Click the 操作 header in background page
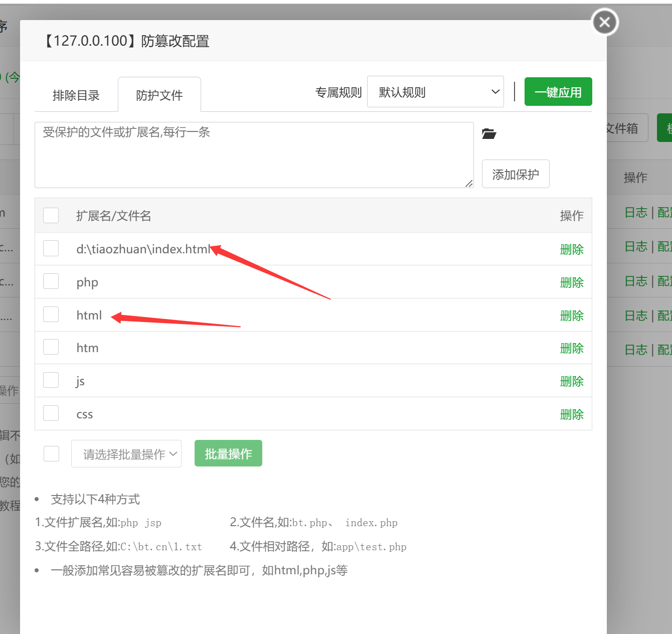 pos(635,177)
